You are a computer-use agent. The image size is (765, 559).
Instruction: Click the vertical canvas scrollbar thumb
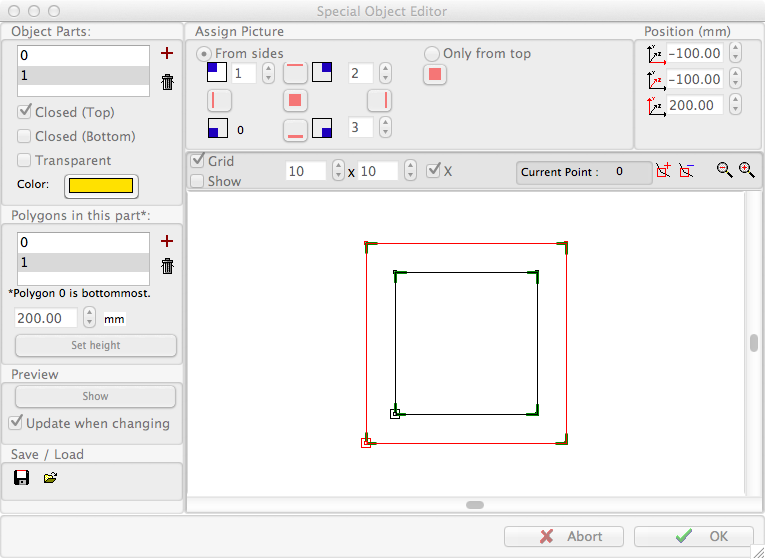click(x=754, y=343)
